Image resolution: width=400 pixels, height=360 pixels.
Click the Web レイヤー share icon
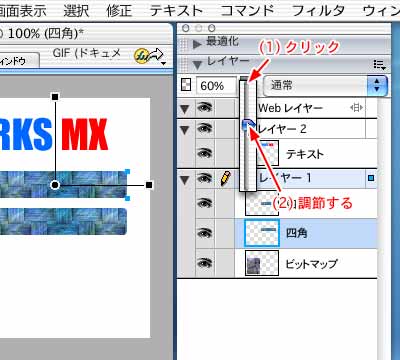(356, 108)
